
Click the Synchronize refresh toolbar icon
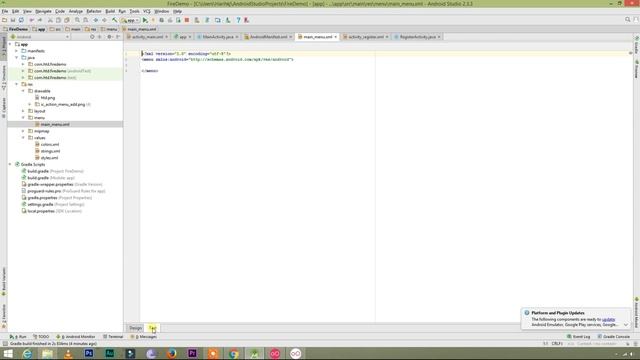pyautogui.click(x=21, y=20)
